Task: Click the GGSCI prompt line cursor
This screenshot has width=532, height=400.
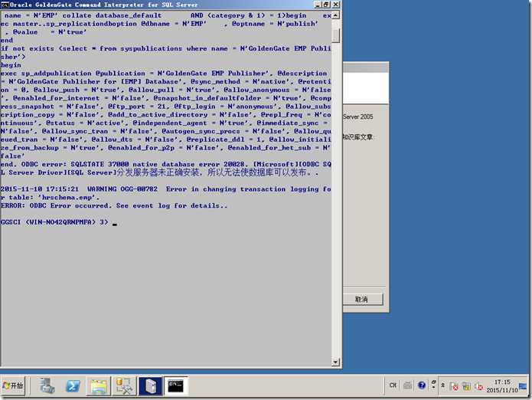Action: pos(115,224)
